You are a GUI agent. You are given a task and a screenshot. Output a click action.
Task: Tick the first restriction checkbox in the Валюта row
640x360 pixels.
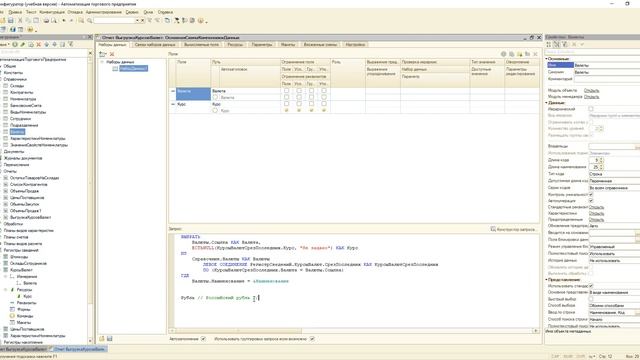coord(287,91)
